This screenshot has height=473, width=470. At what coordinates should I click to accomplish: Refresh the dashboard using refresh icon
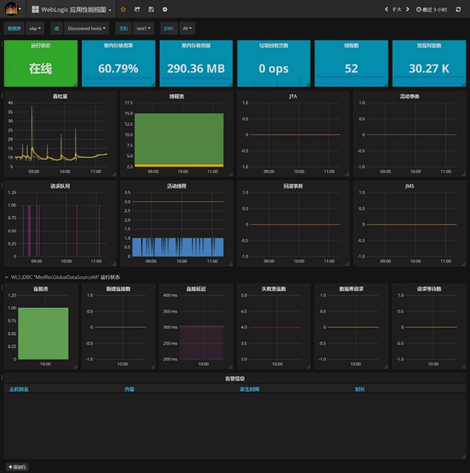458,9
